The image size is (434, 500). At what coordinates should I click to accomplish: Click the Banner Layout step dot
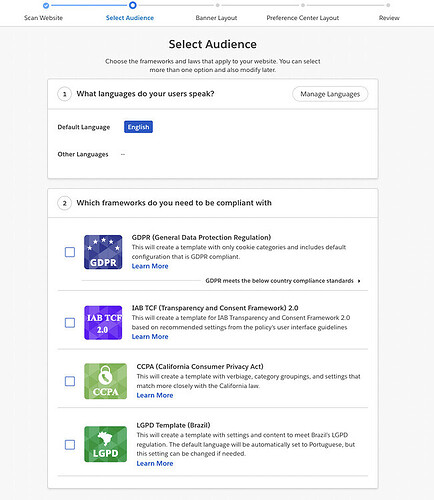tap(217, 5)
